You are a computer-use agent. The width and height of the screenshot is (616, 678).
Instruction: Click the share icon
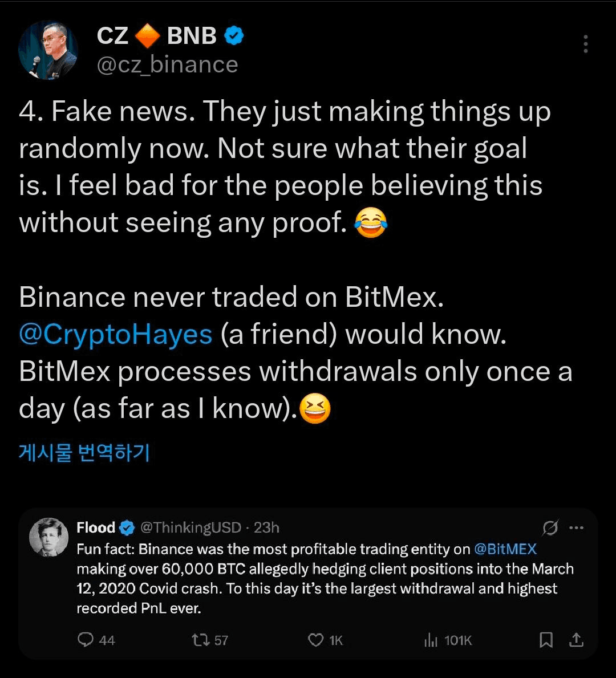tap(577, 640)
